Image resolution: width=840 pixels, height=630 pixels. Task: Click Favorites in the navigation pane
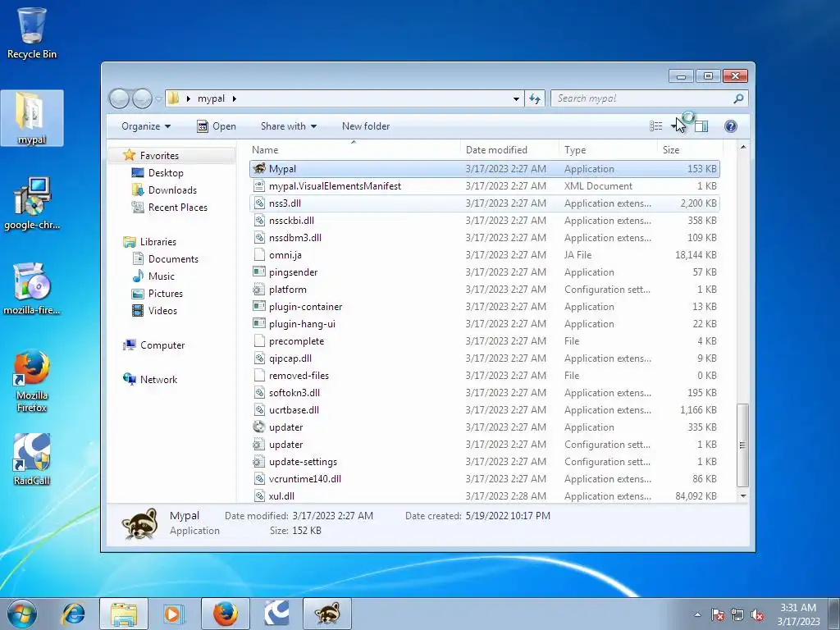(x=159, y=155)
